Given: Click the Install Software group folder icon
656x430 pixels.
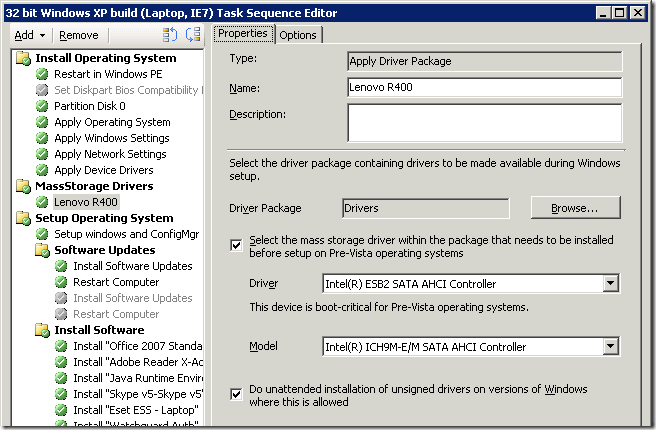Looking at the screenshot, I should [x=42, y=330].
